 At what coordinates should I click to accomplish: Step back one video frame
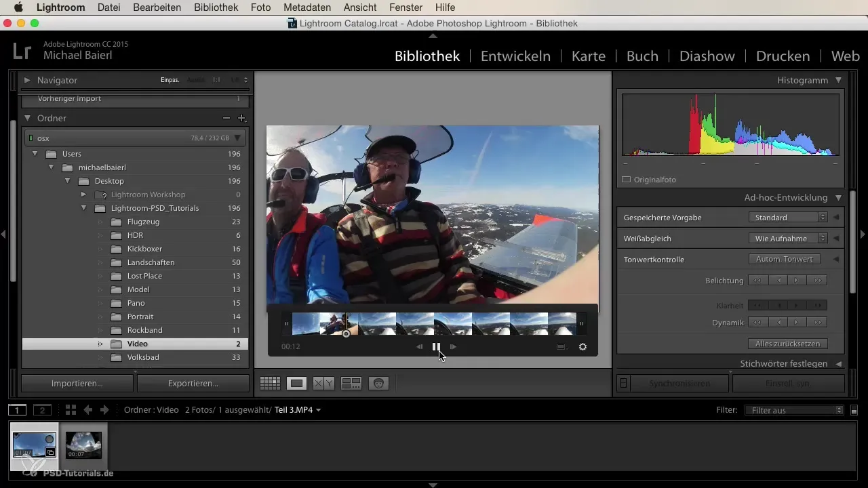pos(420,346)
